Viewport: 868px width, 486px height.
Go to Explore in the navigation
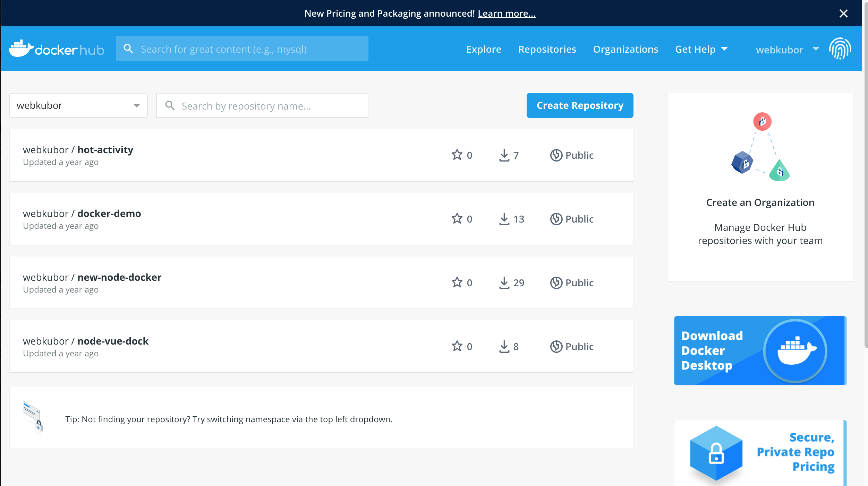pyautogui.click(x=484, y=49)
